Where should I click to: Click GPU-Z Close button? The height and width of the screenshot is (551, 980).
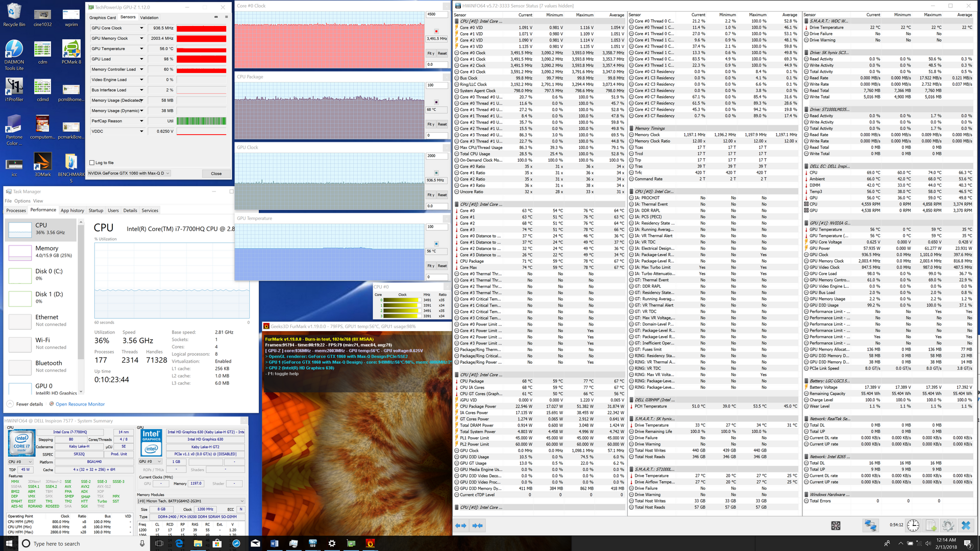[x=216, y=173]
